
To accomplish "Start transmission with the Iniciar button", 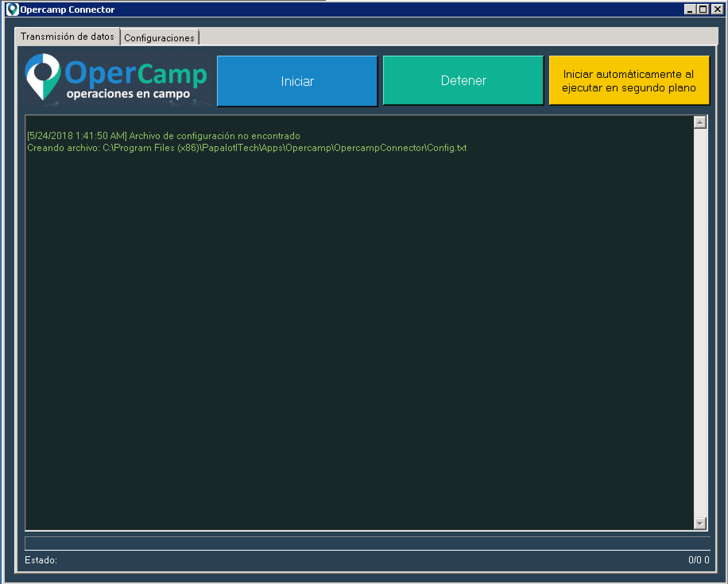I will [297, 81].
